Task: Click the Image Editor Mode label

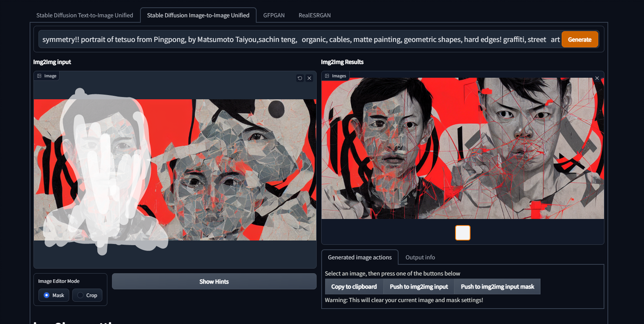Action: point(59,281)
